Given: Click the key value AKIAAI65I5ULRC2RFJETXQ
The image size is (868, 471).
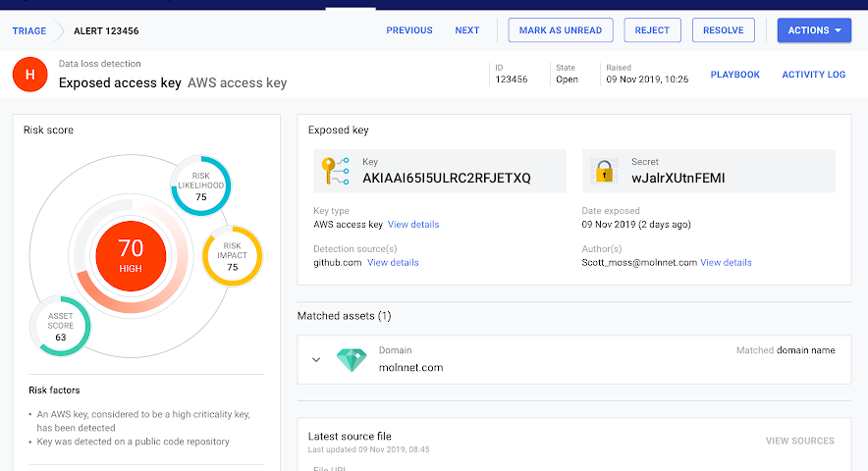Looking at the screenshot, I should [x=446, y=179].
